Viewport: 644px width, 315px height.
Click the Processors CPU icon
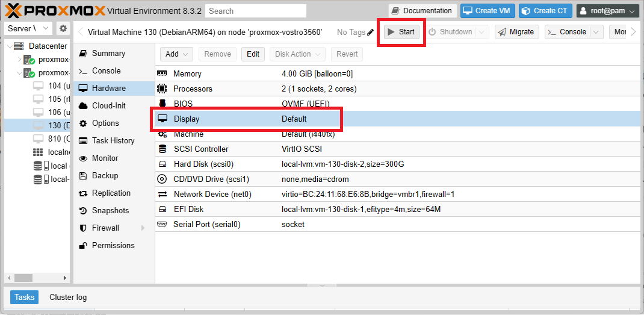pyautogui.click(x=163, y=89)
